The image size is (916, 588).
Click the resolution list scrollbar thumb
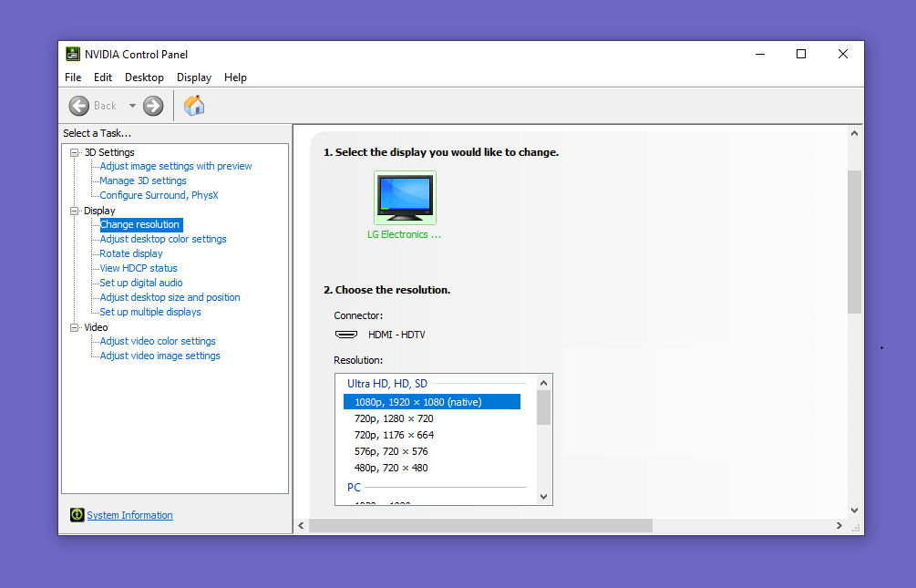click(543, 407)
